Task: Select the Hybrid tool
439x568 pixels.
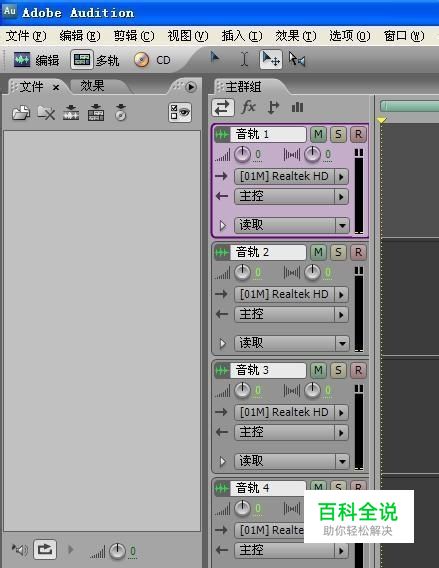Action: click(x=215, y=57)
